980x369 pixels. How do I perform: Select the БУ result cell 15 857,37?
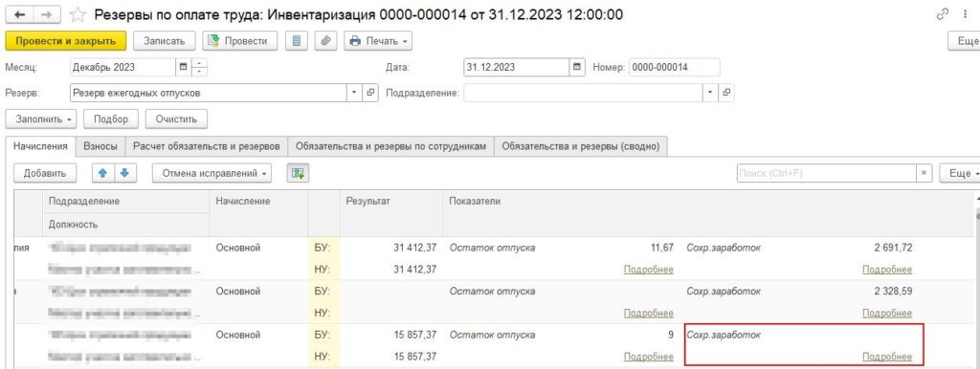coord(415,336)
